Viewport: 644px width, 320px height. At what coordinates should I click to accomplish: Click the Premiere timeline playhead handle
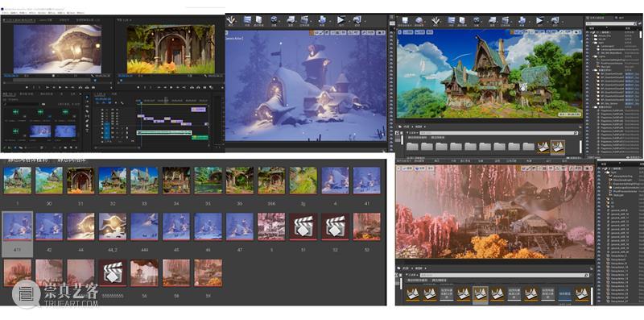pyautogui.click(x=142, y=102)
